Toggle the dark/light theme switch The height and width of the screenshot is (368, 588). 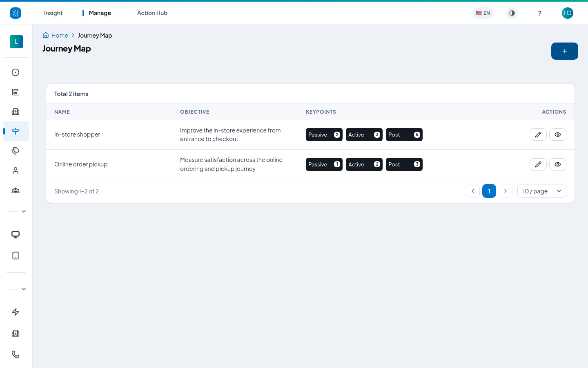(x=512, y=13)
